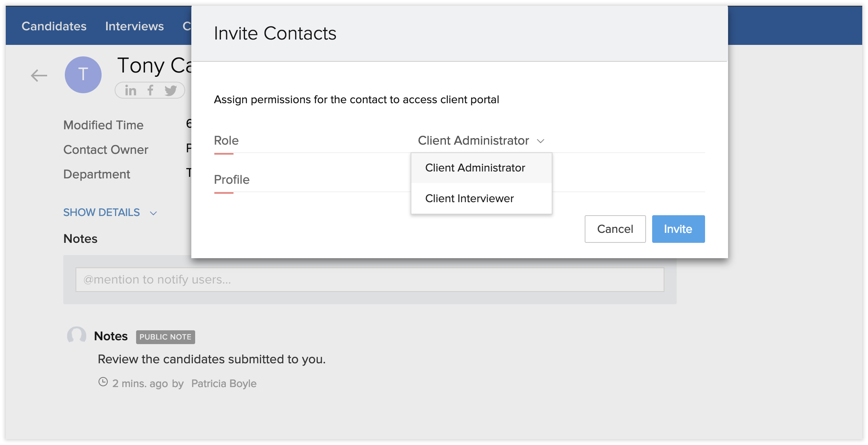Click the PUBLIC NOTE badge
Image resolution: width=868 pixels, height=445 pixels.
165,337
